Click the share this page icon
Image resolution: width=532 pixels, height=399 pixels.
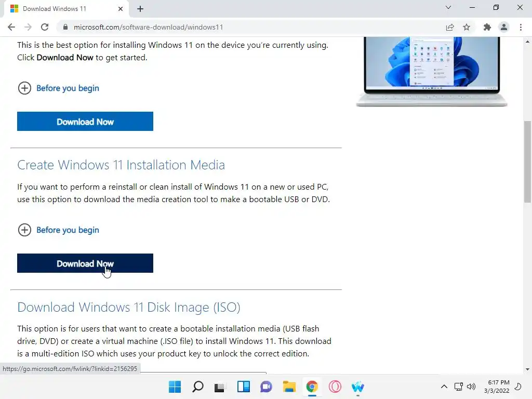[x=450, y=27]
